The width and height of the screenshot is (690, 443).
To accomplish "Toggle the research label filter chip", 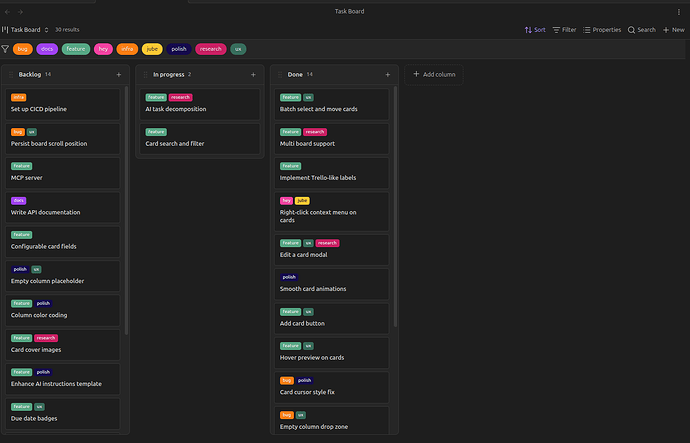I will (x=210, y=48).
